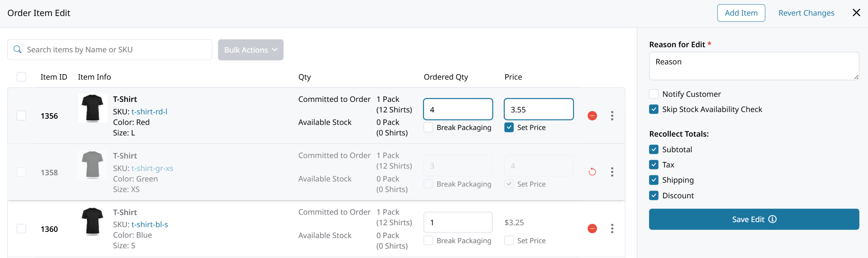Open the three-dot menu for item 1360
The image size is (868, 258).
point(612,228)
